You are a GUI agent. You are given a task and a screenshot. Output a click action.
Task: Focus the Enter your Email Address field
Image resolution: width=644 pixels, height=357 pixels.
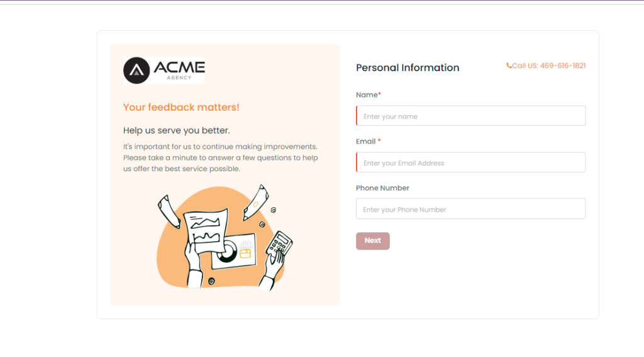click(470, 162)
